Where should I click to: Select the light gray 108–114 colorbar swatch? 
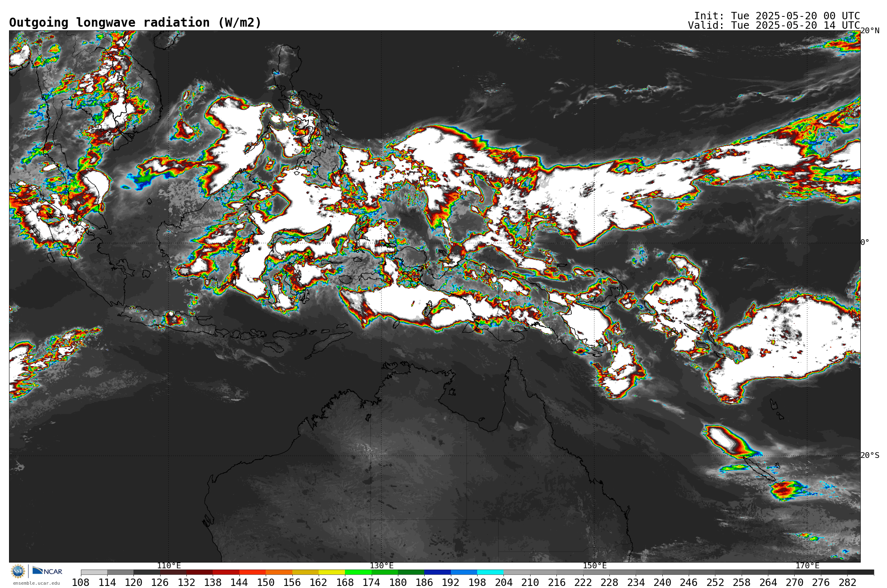(x=94, y=572)
